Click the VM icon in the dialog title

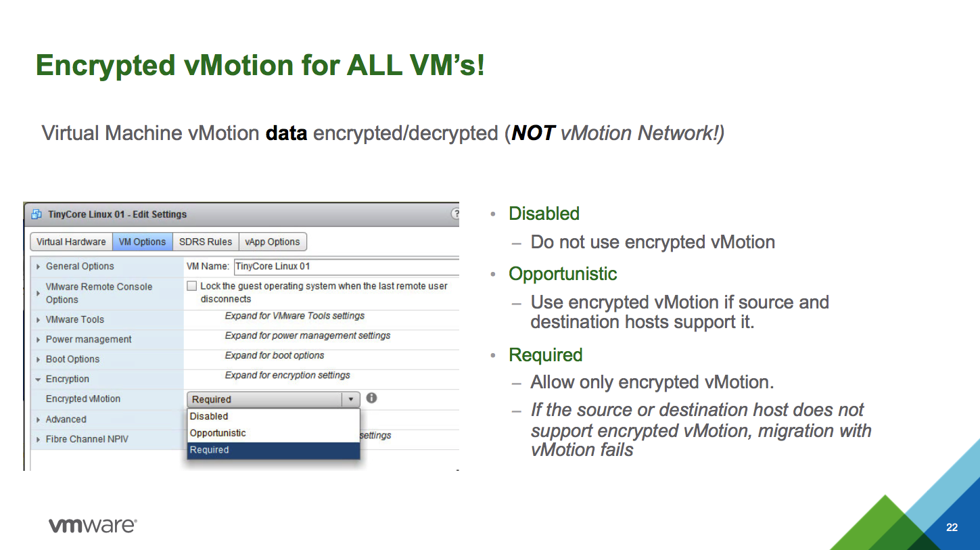click(36, 214)
